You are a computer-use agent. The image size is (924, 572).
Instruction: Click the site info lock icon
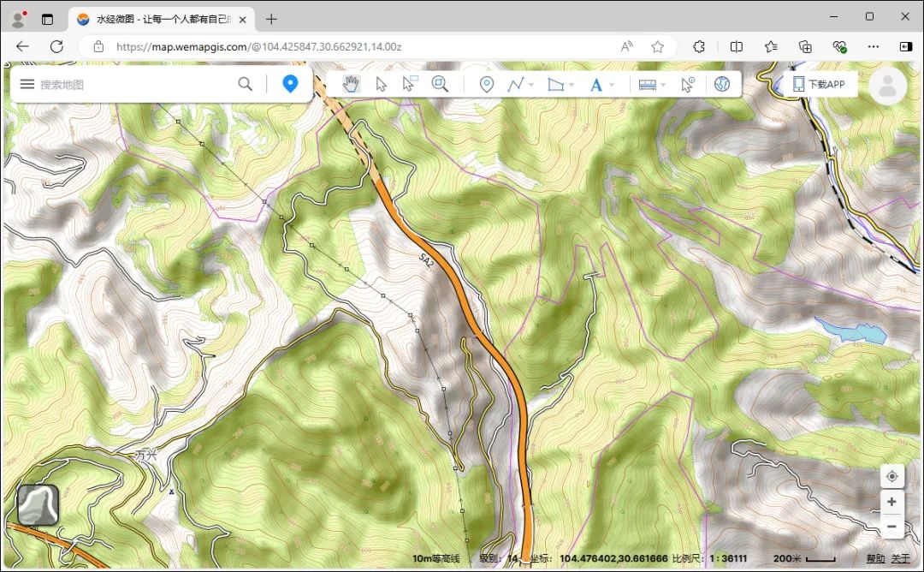pos(98,46)
